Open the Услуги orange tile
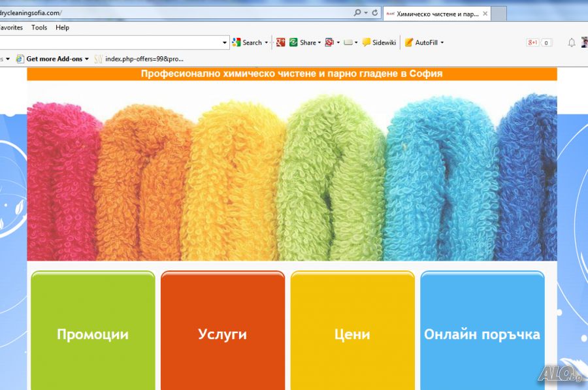Screen dimensions: 588x390 (223, 331)
